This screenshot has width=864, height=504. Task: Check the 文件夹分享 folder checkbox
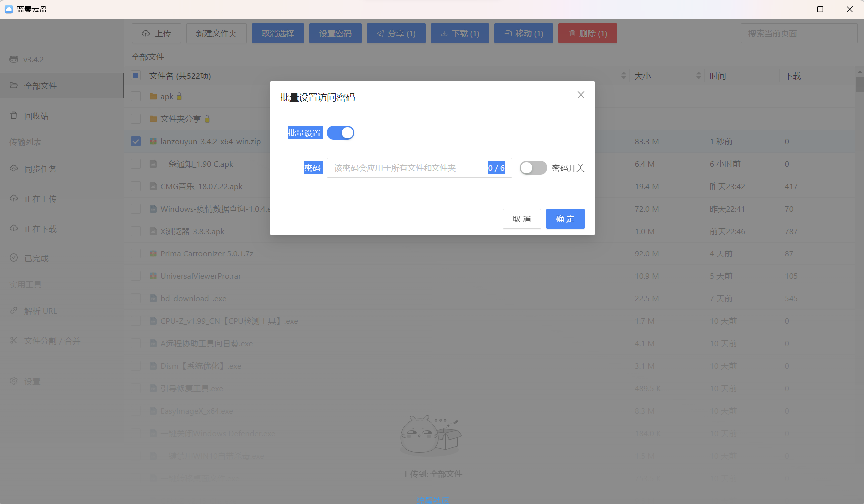point(136,119)
